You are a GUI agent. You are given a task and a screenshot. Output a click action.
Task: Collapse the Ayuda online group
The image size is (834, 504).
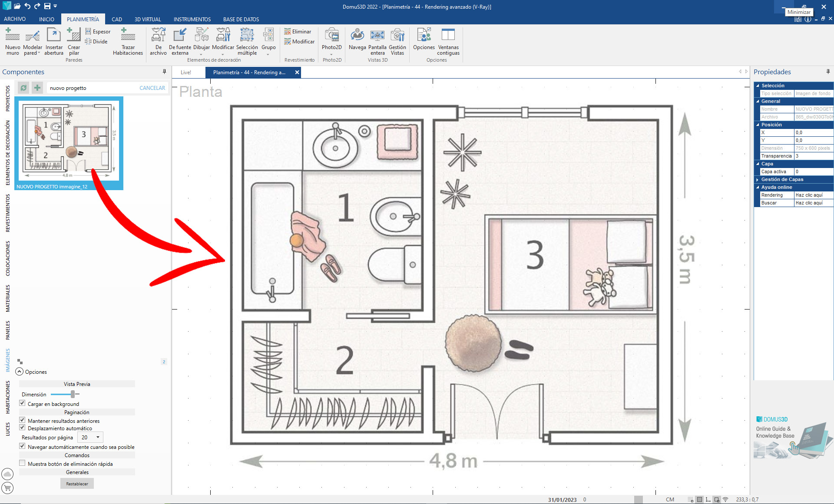(758, 187)
